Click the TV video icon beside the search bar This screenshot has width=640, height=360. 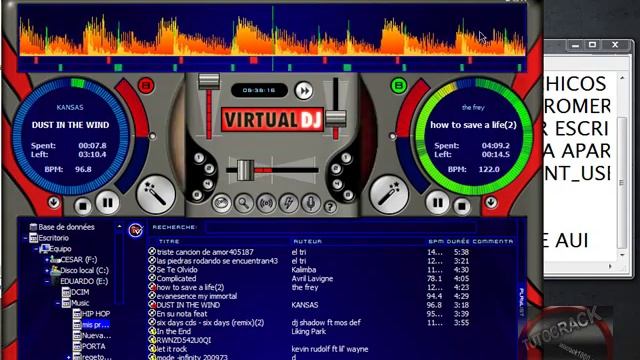(136, 230)
